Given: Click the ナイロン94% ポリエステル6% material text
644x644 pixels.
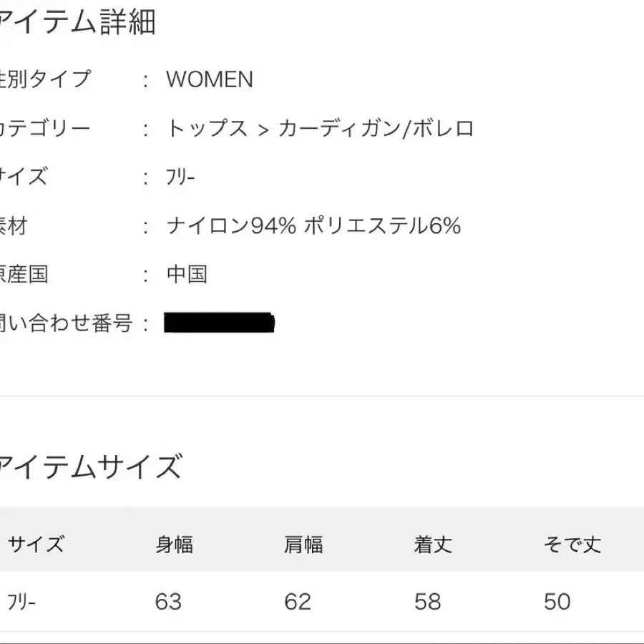Looking at the screenshot, I should coord(313,227).
